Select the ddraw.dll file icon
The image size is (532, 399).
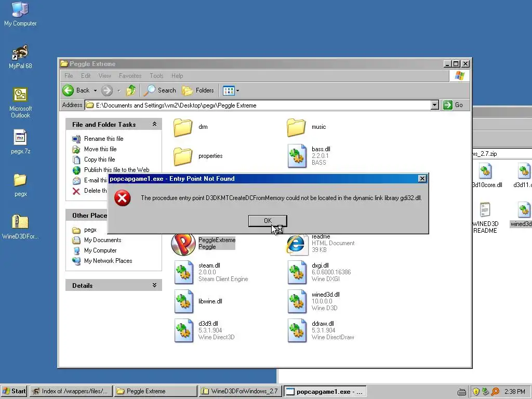297,330
